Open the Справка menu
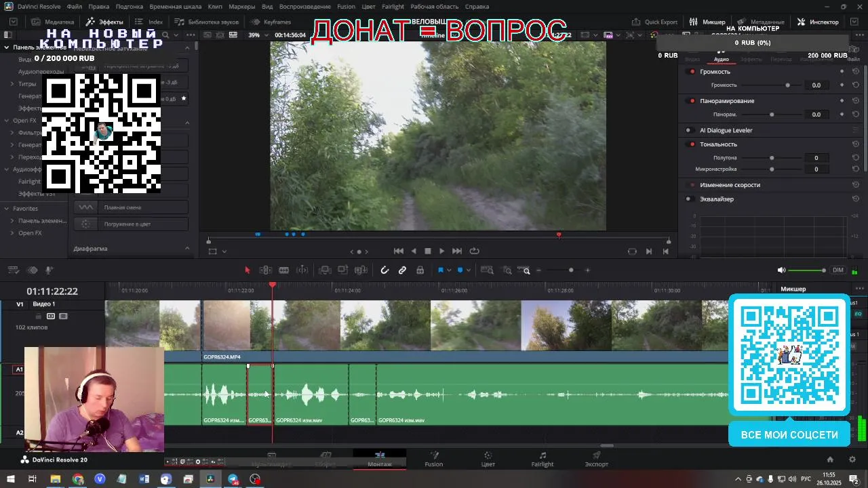Viewport: 868px width, 488px height. click(477, 6)
